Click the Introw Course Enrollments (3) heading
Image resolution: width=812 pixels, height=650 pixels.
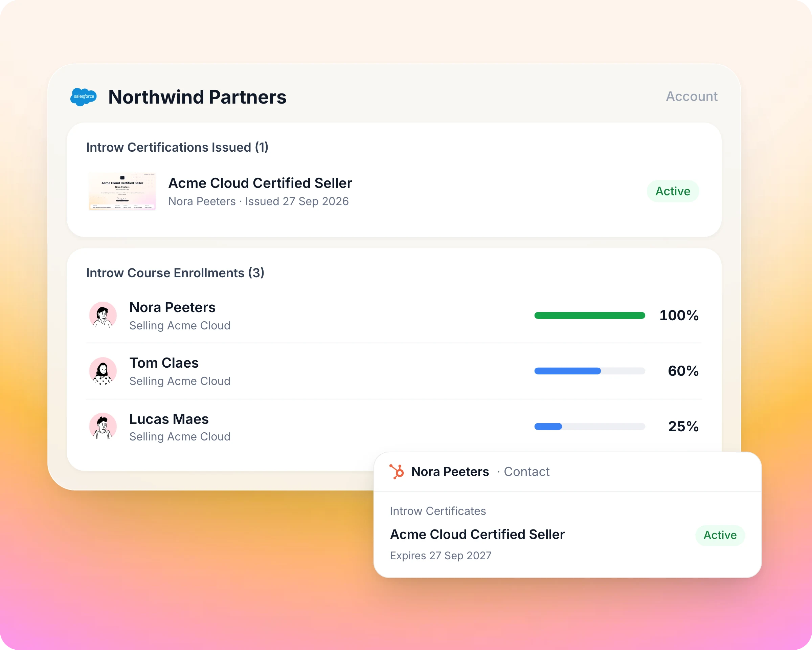tap(175, 273)
